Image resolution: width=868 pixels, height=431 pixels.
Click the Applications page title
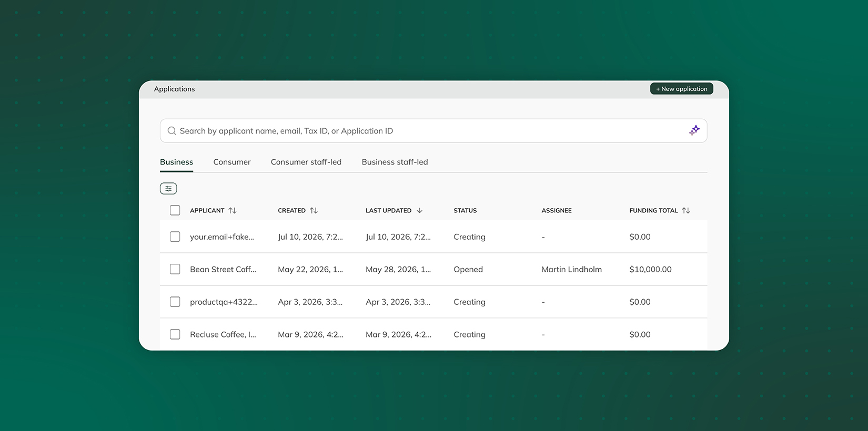(x=174, y=89)
